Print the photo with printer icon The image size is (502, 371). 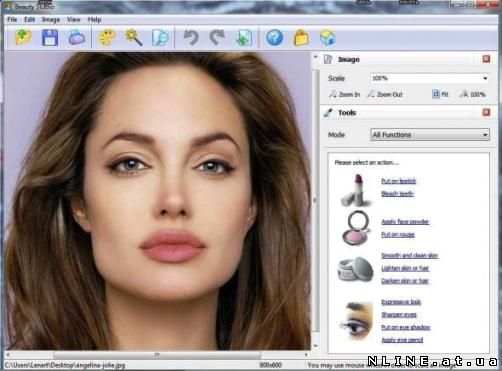pos(77,37)
